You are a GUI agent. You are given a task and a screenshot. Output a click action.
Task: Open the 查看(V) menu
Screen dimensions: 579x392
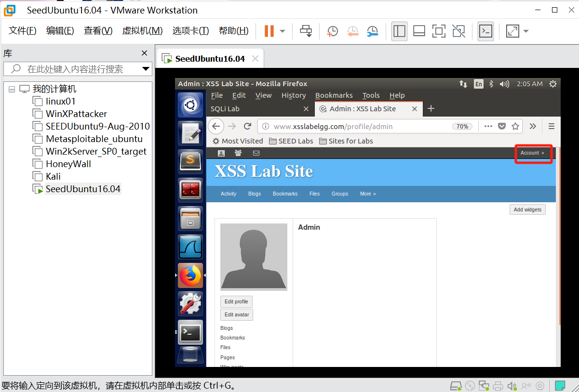click(98, 31)
